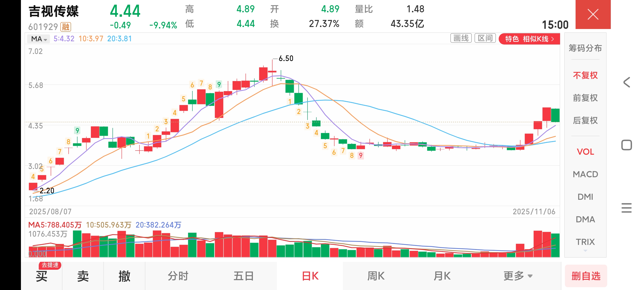
Task: Tap the Android home square icon
Action: (x=626, y=145)
